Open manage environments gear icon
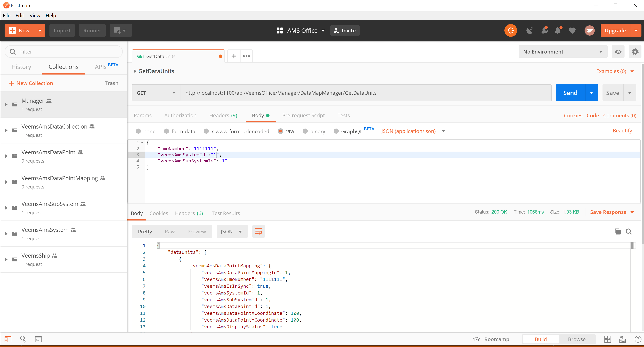This screenshot has height=347, width=644. tap(635, 52)
